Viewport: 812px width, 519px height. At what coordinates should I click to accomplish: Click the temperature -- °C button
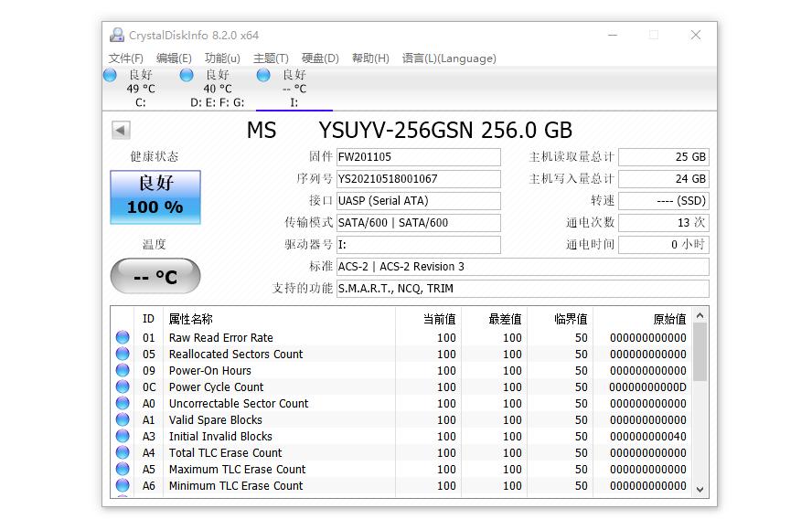(155, 276)
